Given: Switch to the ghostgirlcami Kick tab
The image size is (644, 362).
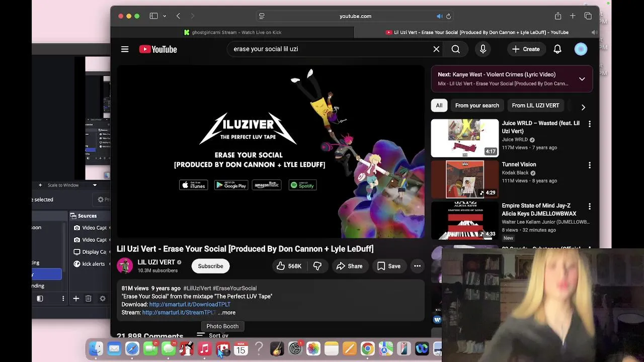Looking at the screenshot, I should point(232,32).
